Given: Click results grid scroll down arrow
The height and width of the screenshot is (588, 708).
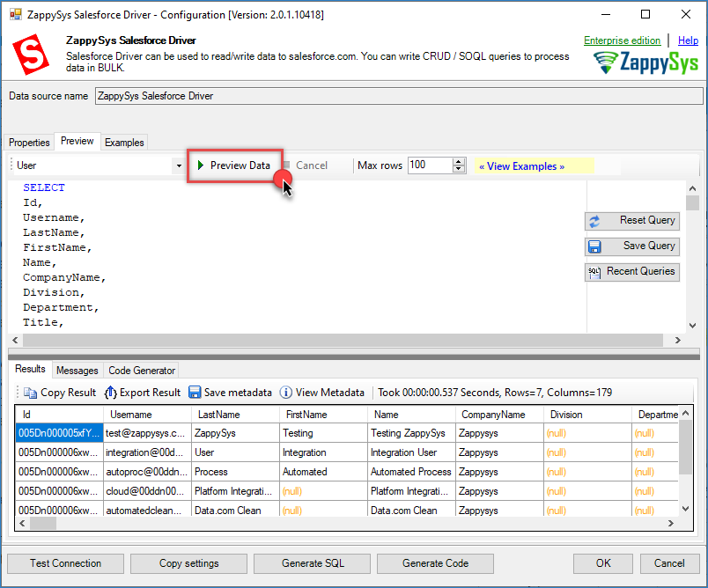Looking at the screenshot, I should tap(685, 509).
